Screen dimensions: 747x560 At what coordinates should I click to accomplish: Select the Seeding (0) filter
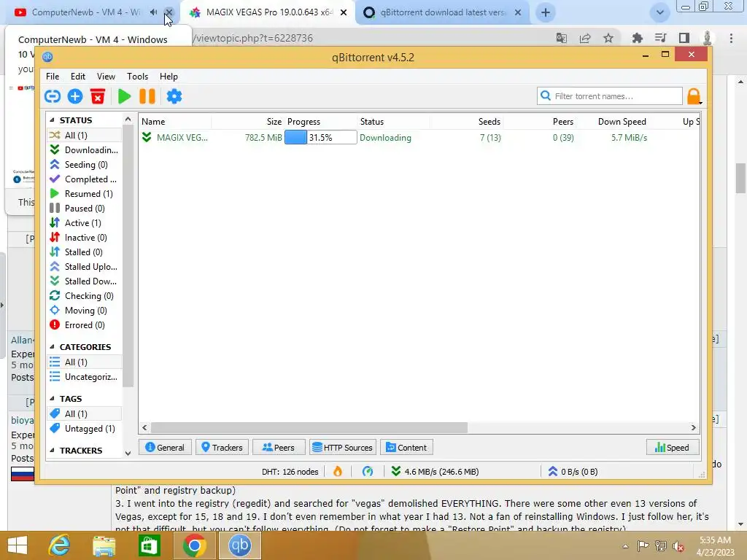[x=85, y=165]
